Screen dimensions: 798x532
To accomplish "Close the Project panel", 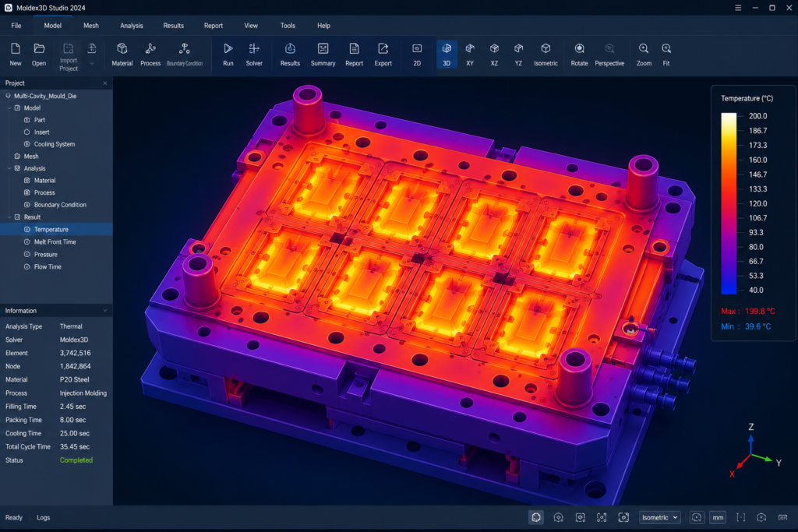I will (105, 83).
